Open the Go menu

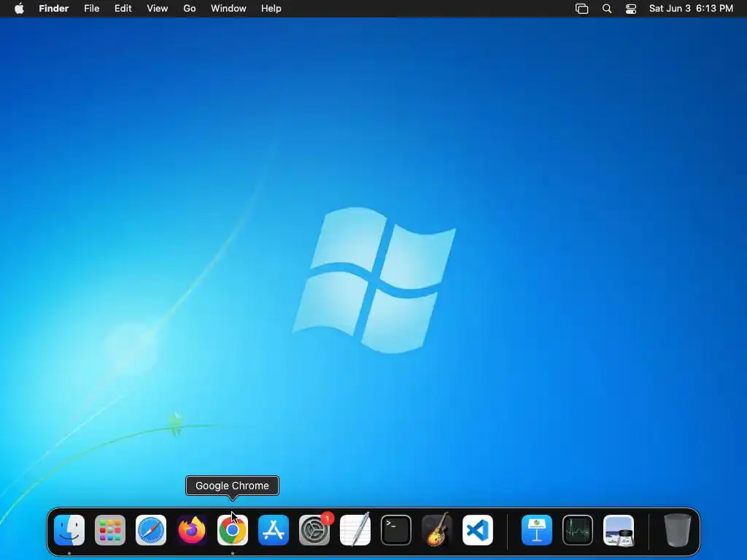click(x=190, y=9)
